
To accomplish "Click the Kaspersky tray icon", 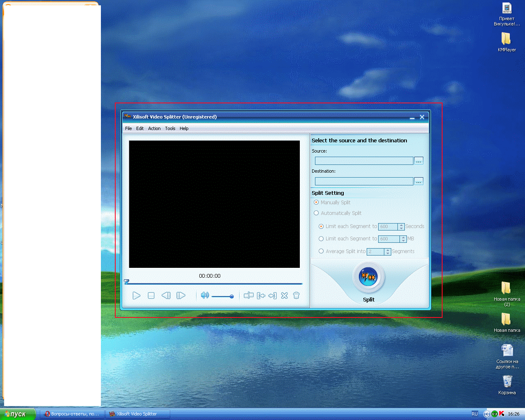I will [502, 414].
